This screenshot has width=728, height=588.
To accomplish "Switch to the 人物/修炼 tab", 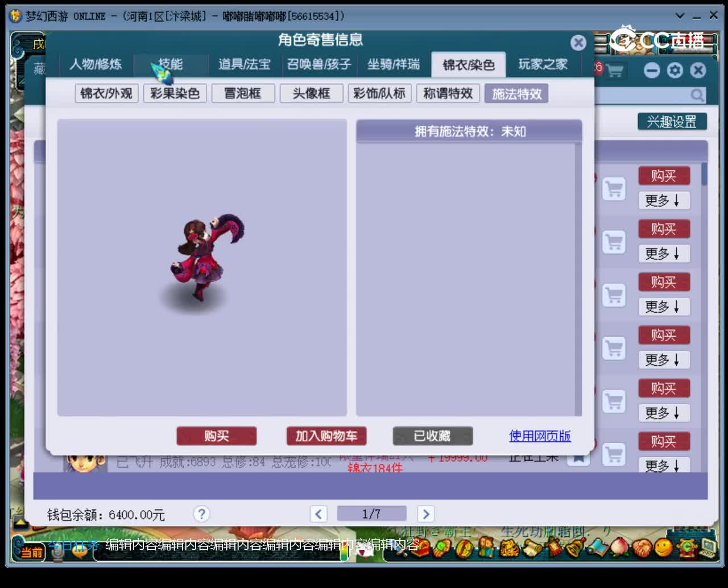I will [96, 64].
